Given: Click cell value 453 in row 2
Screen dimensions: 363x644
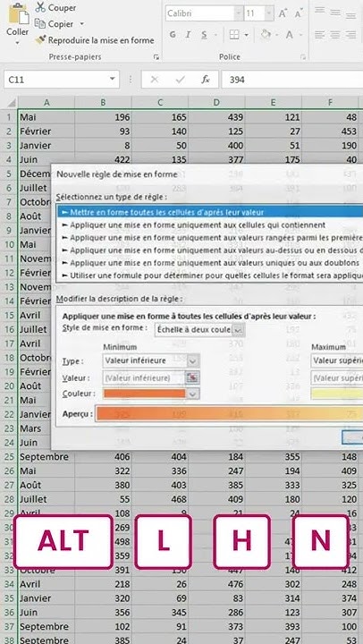Looking at the screenshot, I should click(330, 131).
